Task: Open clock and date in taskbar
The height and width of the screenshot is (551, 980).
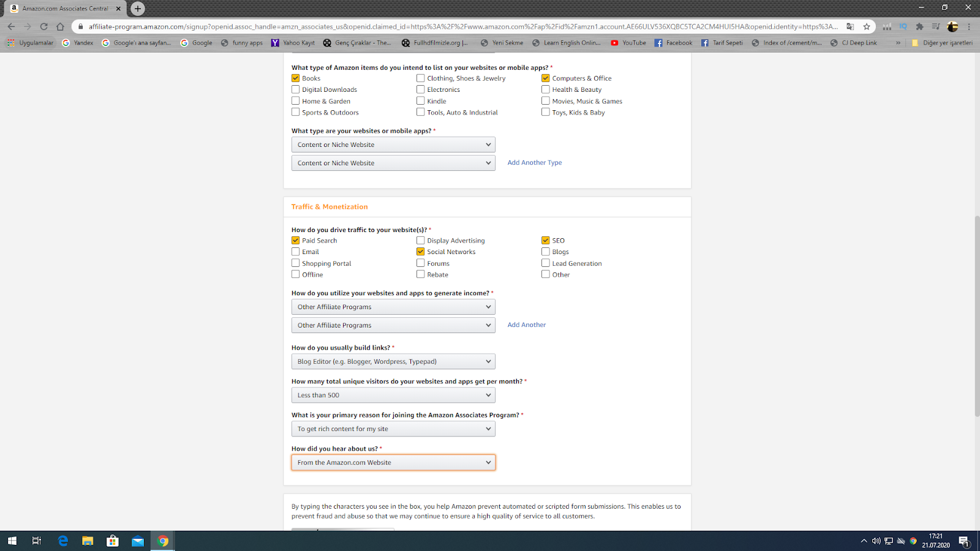Action: [936, 541]
